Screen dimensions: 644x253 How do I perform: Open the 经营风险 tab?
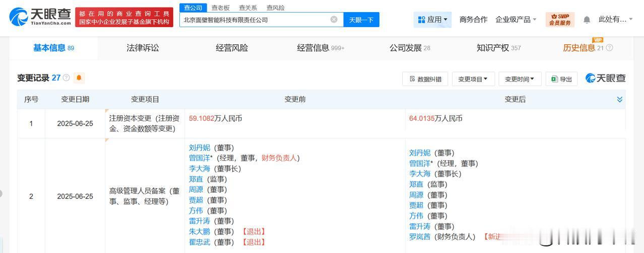pyautogui.click(x=232, y=48)
